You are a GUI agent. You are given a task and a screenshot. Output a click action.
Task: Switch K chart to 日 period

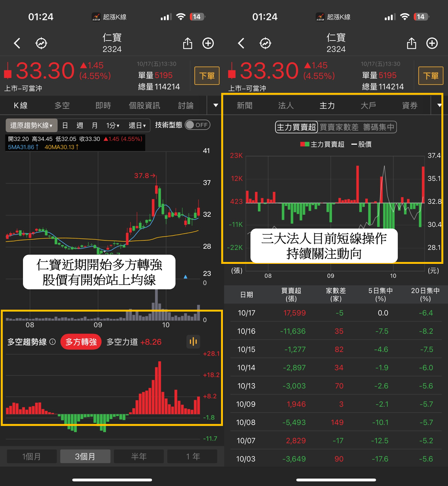tap(65, 125)
